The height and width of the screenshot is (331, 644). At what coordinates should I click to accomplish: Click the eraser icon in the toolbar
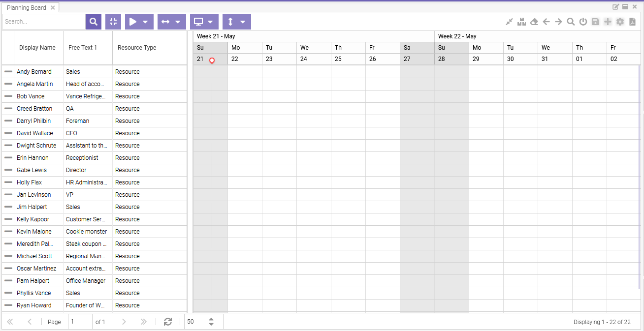point(534,22)
